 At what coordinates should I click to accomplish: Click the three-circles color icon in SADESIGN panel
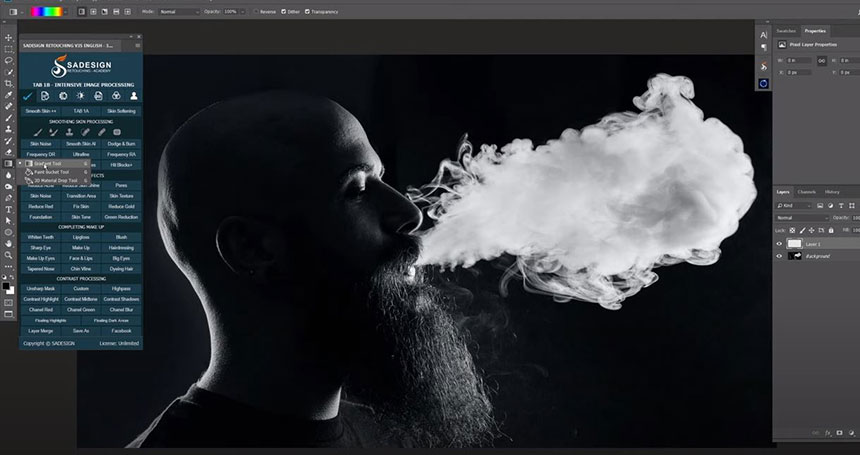[x=116, y=96]
